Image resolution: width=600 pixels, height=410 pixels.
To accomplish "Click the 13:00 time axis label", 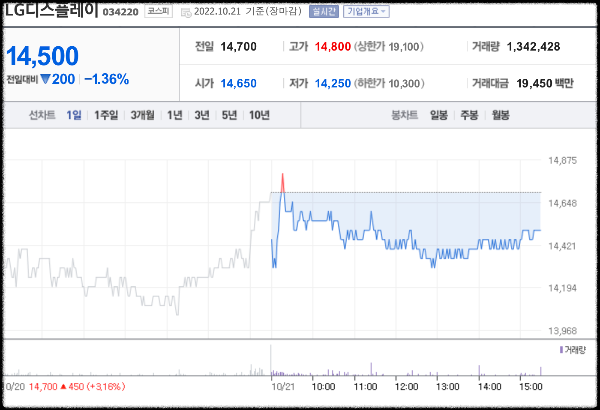I will pos(448,387).
